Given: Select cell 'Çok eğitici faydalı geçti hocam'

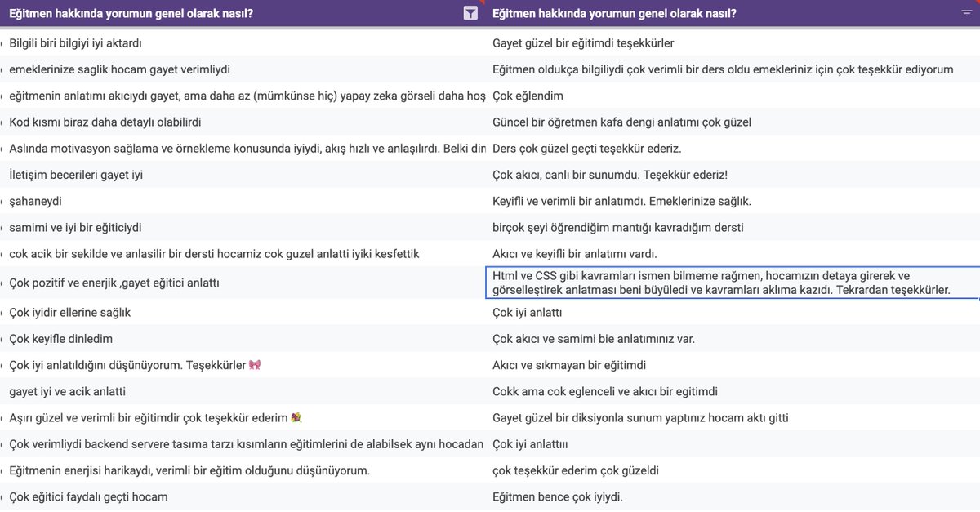Looking at the screenshot, I should pos(243,496).
